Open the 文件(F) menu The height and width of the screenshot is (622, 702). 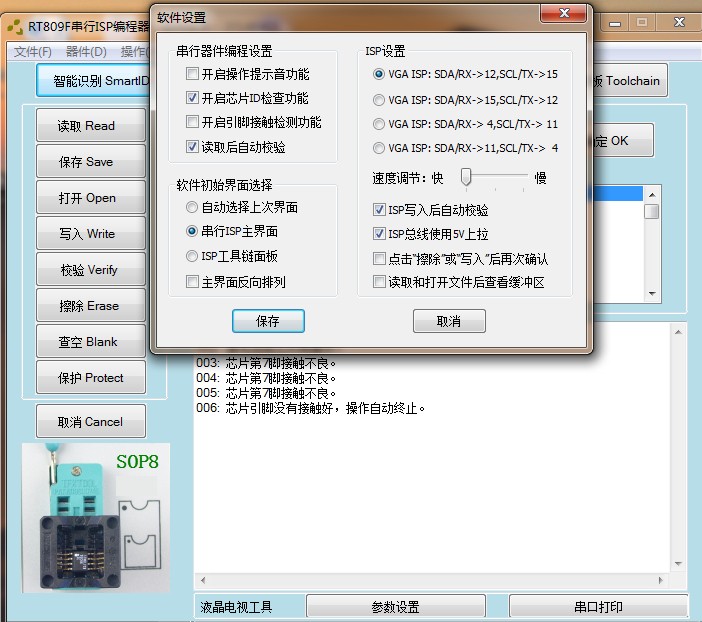[x=32, y=52]
